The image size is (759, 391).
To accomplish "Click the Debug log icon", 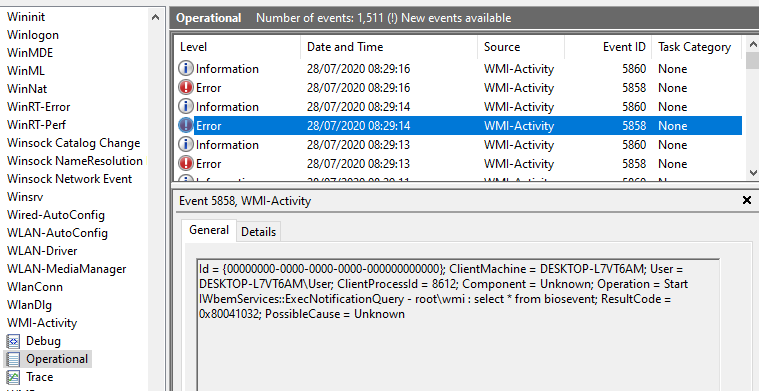I will pyautogui.click(x=13, y=341).
